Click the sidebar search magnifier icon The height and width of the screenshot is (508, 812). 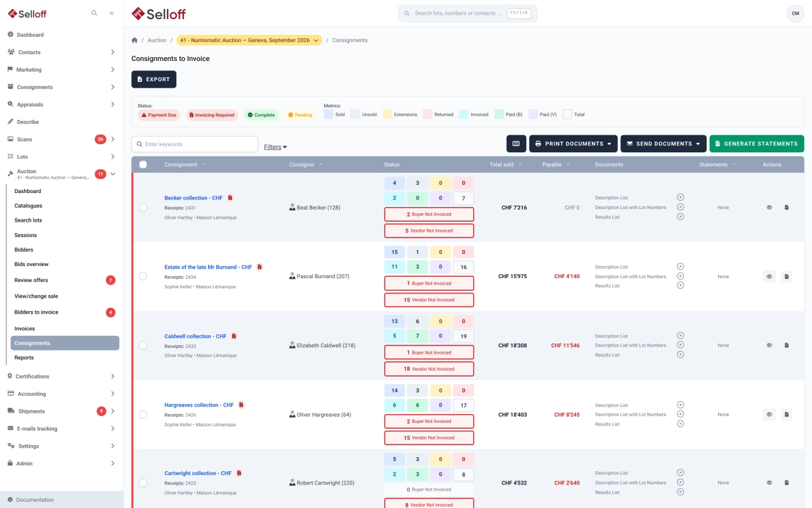point(95,13)
